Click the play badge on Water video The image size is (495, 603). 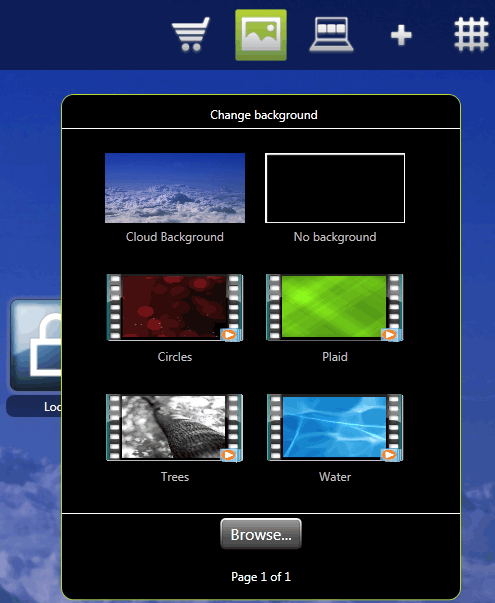pyautogui.click(x=390, y=455)
